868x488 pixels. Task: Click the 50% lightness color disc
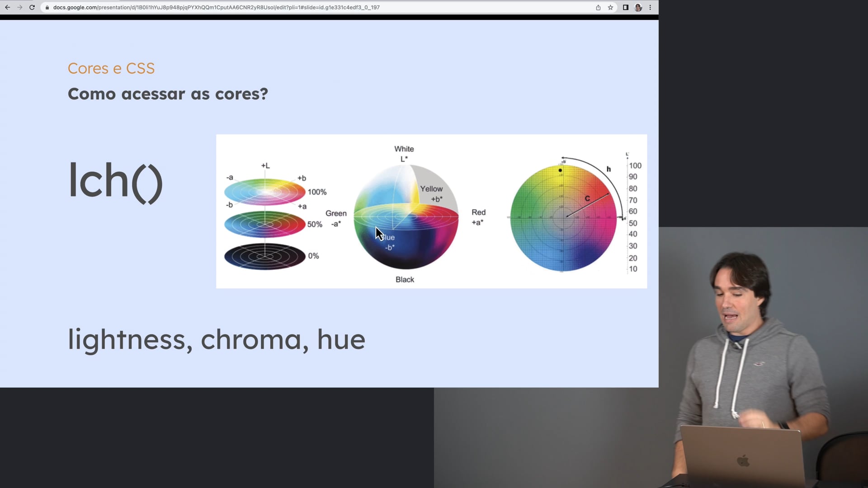[265, 224]
